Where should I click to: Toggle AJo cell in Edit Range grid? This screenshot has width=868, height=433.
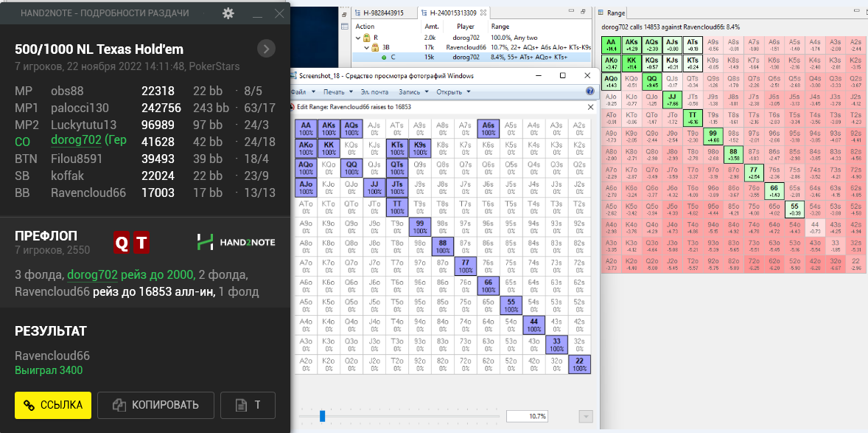[x=306, y=187]
